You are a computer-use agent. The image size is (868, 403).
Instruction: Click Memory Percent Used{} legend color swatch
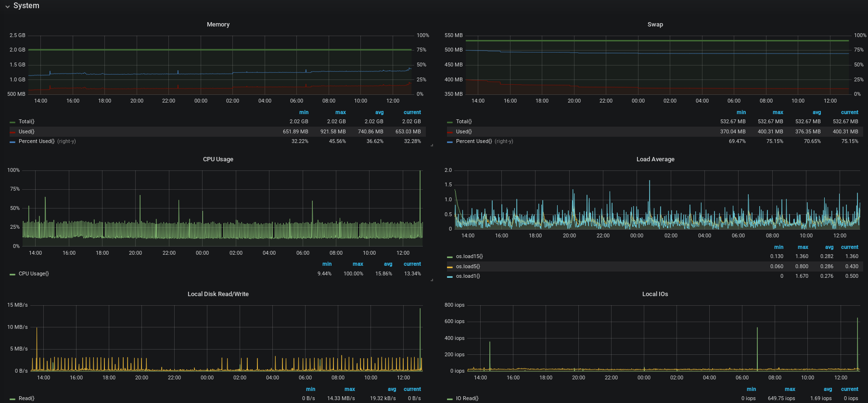tap(13, 142)
